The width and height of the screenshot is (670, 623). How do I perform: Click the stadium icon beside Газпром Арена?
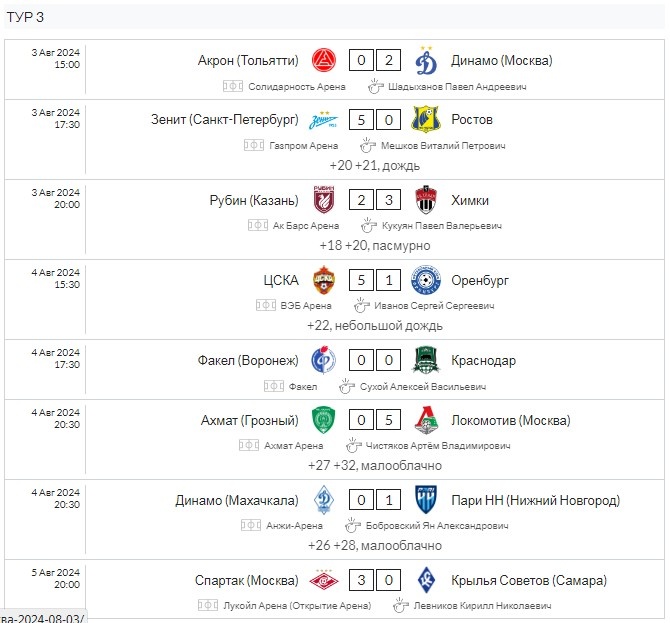[x=253, y=146]
